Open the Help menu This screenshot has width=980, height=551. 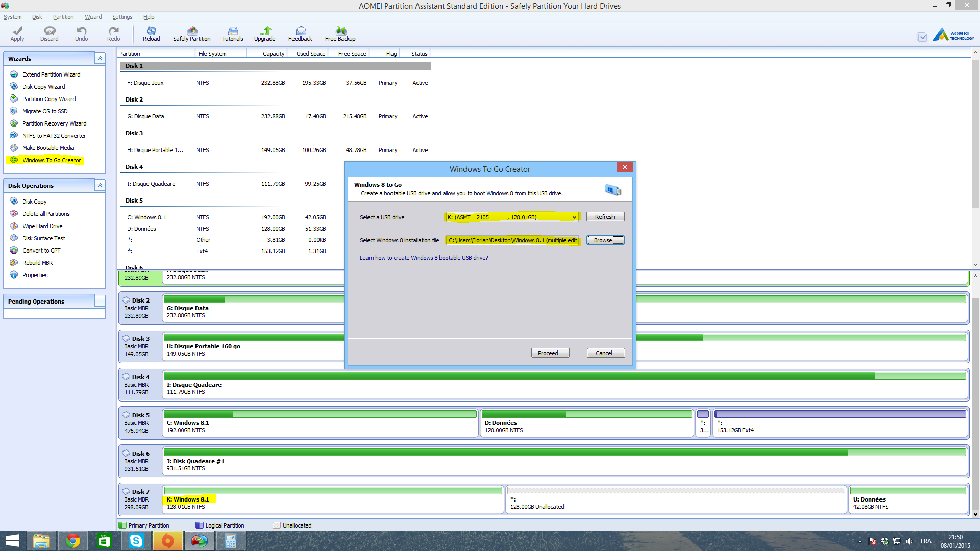149,17
